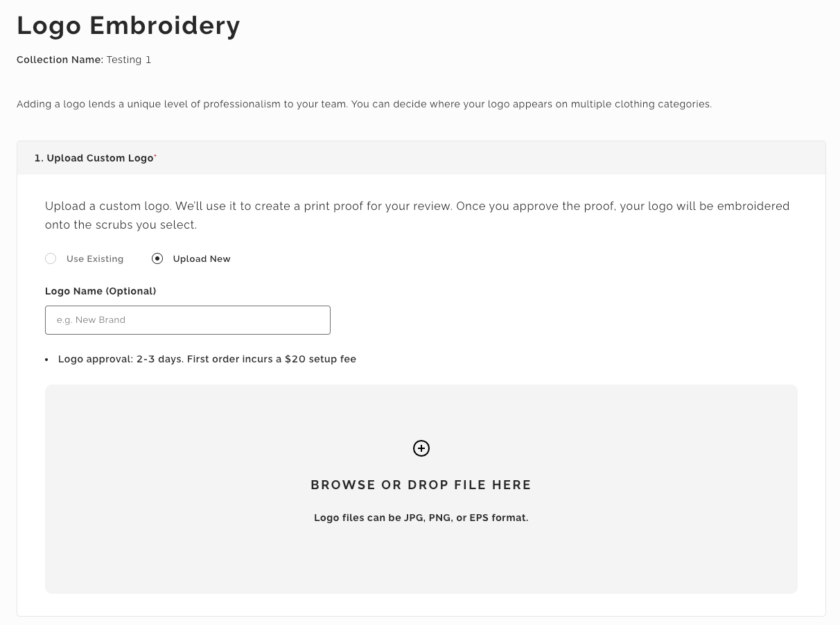Click the red required asterisk in section header
Viewport: 840px width, 625px height.
[155, 157]
